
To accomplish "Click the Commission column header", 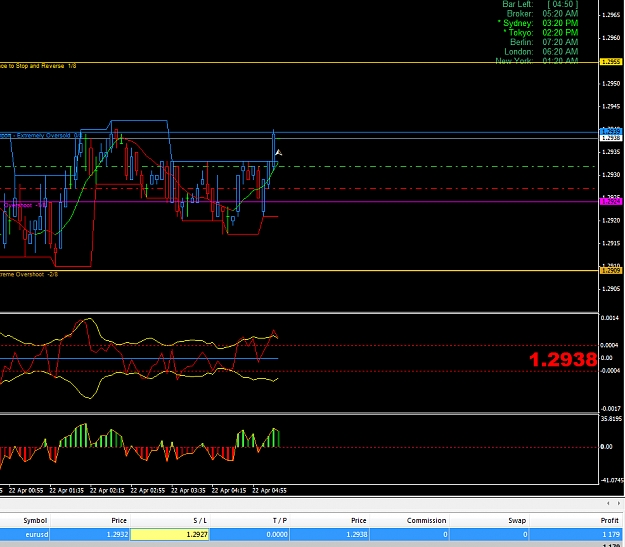I will (x=426, y=520).
